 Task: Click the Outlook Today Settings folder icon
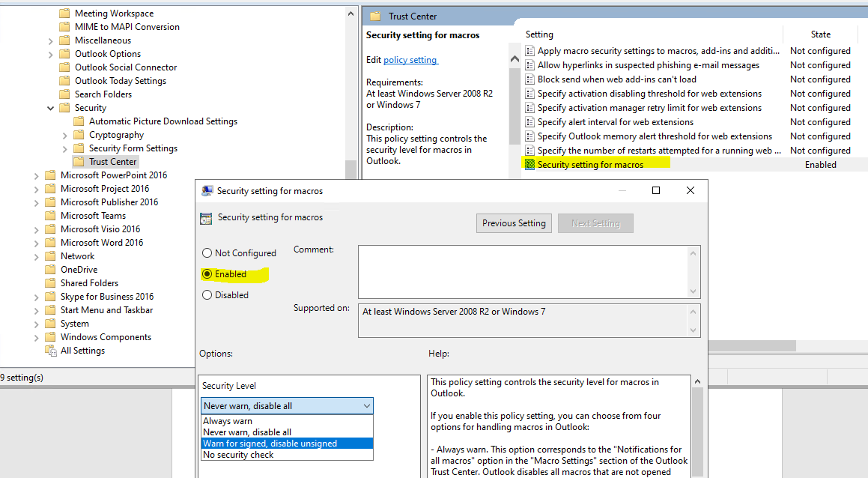pyautogui.click(x=64, y=81)
